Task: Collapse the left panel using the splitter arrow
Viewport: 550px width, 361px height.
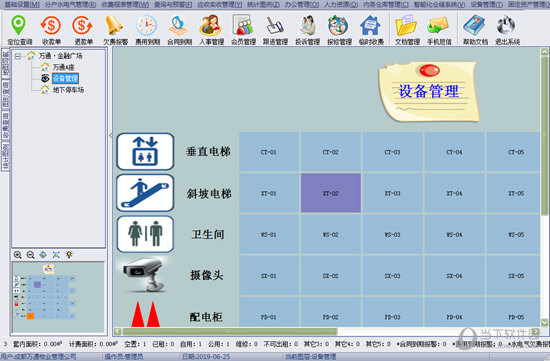Action: [110, 135]
